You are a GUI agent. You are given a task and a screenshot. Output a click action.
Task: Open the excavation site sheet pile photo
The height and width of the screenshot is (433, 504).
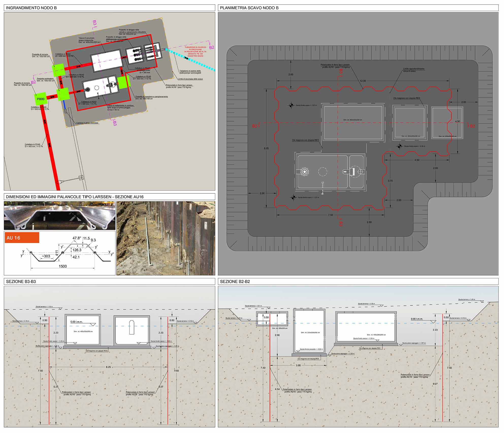[x=166, y=238]
